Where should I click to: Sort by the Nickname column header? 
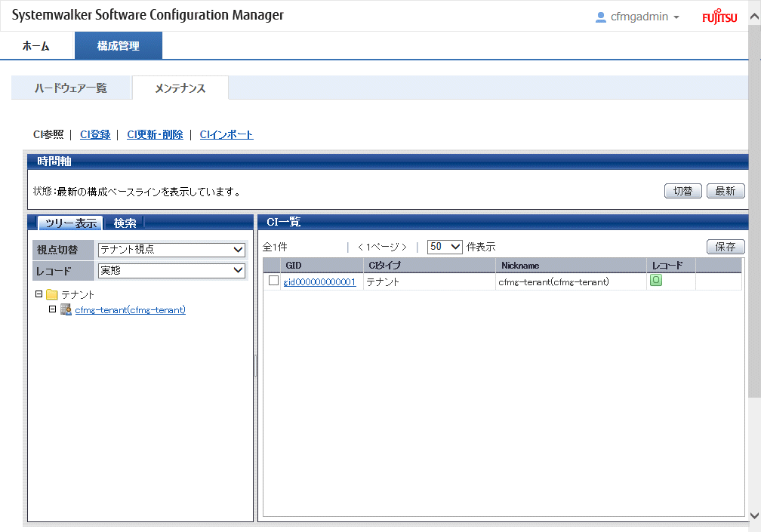tap(571, 266)
